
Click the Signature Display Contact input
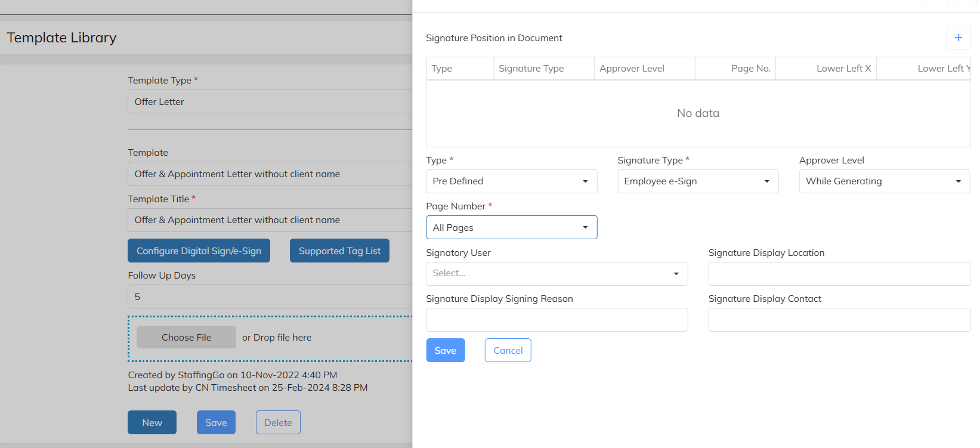point(839,320)
